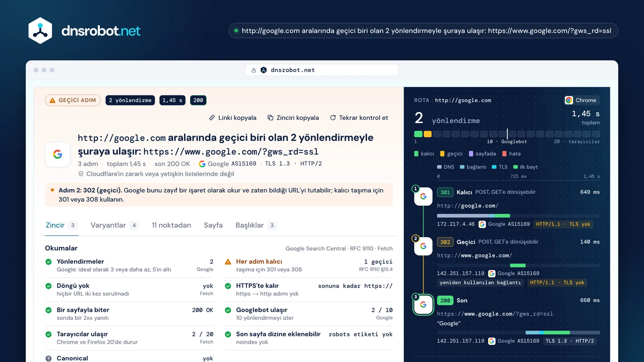Click the dnsrobot.net hexagon logo
The height and width of the screenshot is (362, 644).
pyautogui.click(x=40, y=31)
